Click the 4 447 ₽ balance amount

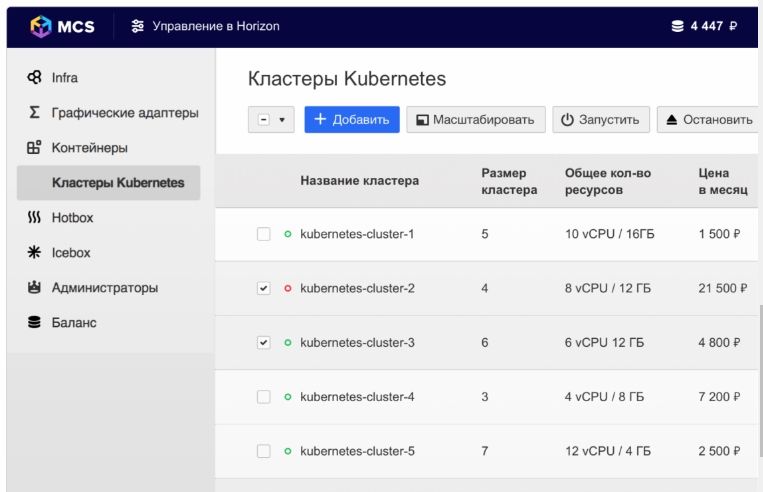pos(713,26)
